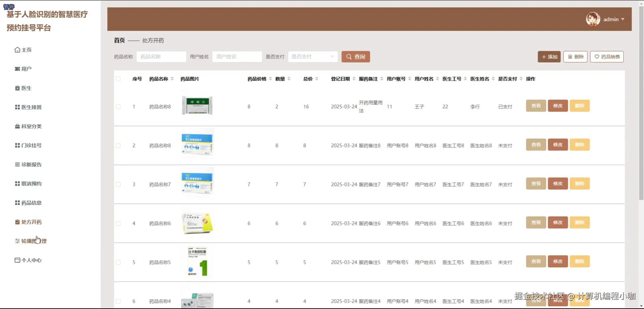The height and width of the screenshot is (309, 644).
Task: Click the trash icon in top 删除 button
Action: 570,57
